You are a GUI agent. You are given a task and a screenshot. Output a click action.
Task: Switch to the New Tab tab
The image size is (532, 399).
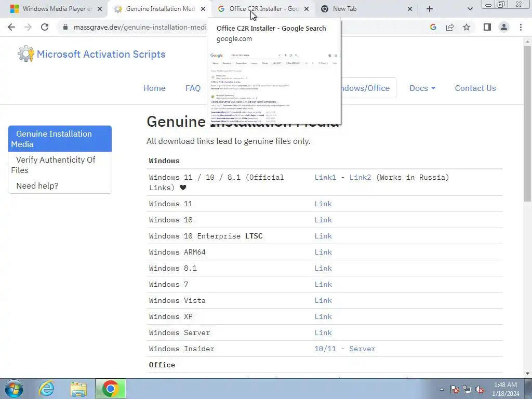point(365,9)
